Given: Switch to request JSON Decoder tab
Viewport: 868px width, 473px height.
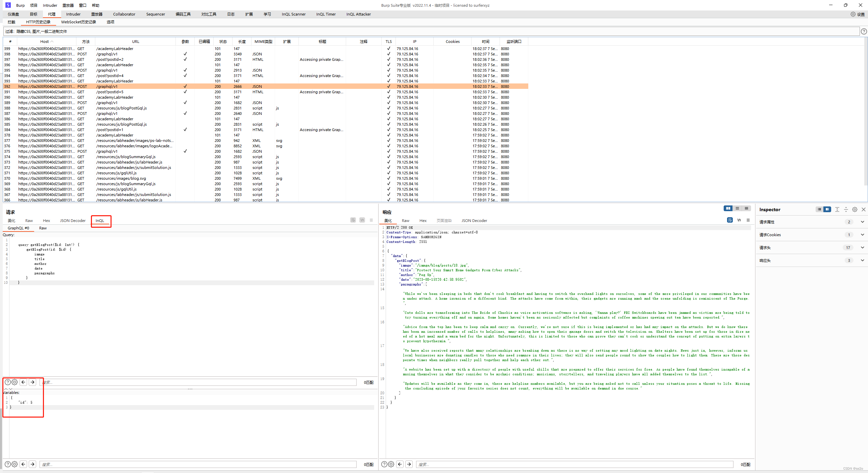Looking at the screenshot, I should [x=73, y=221].
